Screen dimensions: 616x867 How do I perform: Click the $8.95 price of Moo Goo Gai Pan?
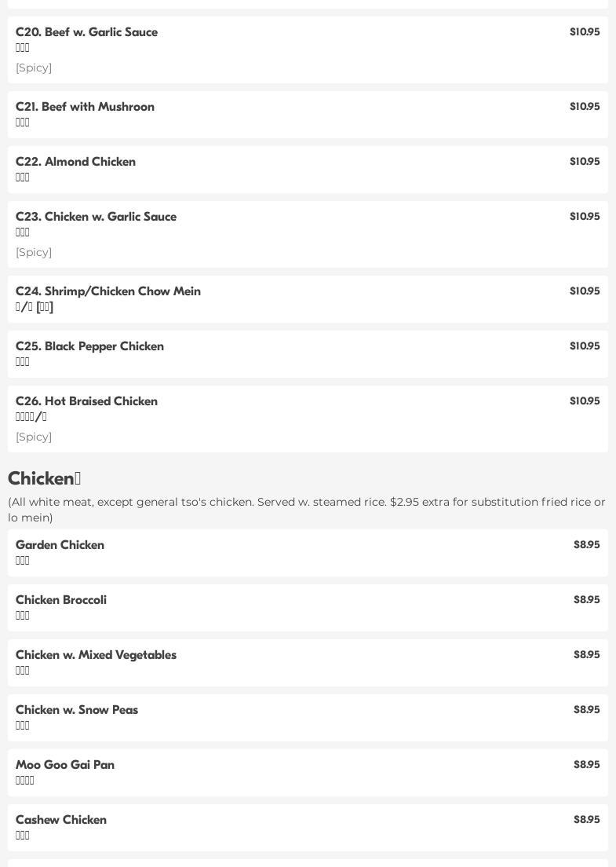586,765
